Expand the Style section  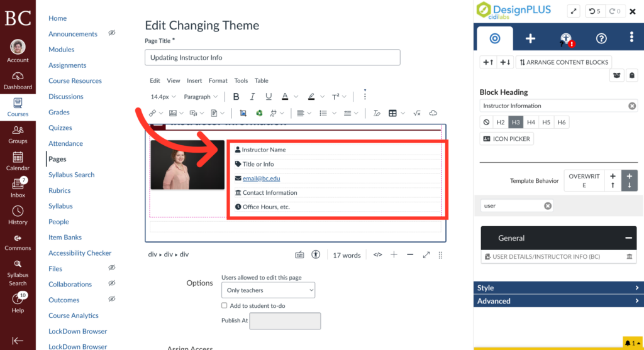tap(558, 288)
